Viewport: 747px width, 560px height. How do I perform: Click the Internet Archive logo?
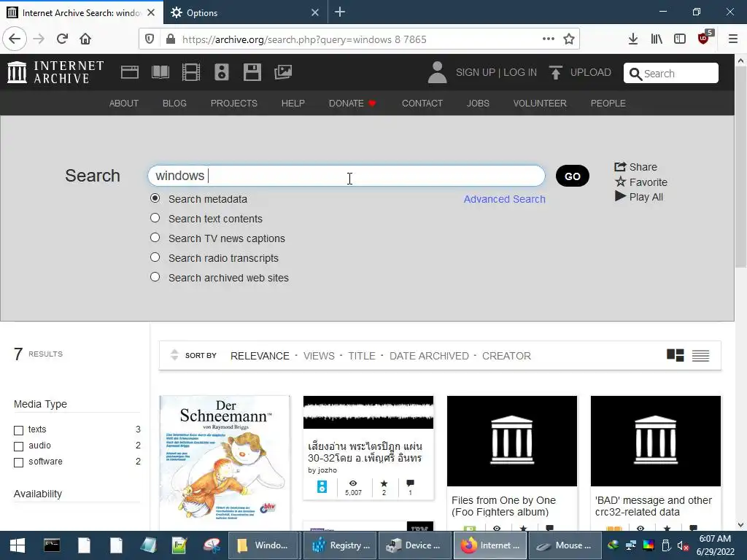tap(55, 72)
